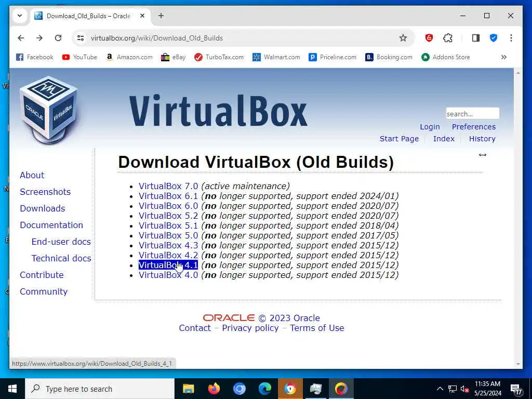
Task: Open the highlighted VirtualBox 4.1 link
Action: (168, 265)
